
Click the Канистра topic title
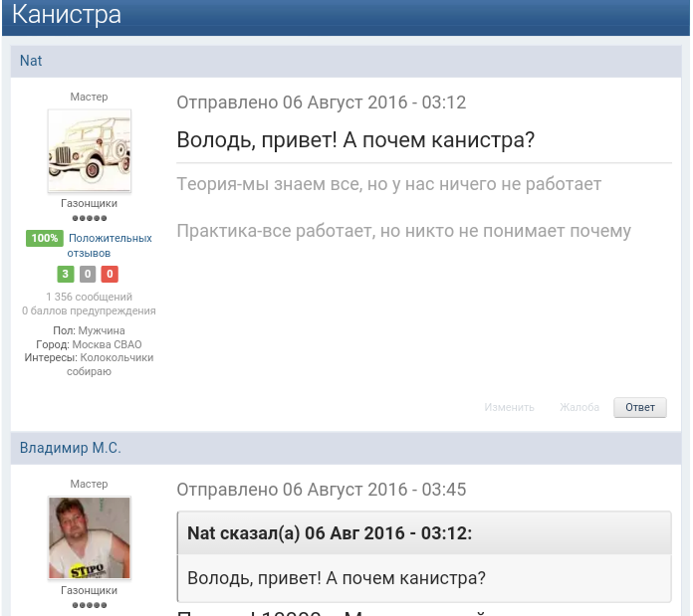(67, 15)
